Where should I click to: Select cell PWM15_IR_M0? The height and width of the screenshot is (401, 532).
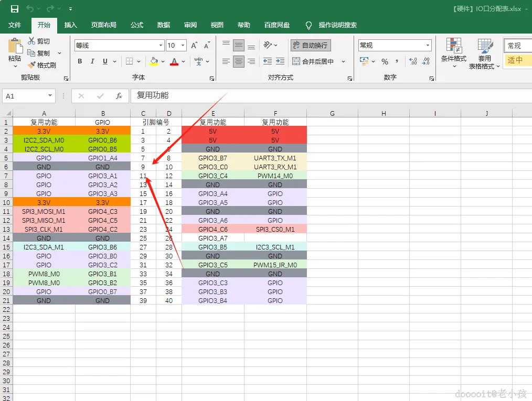[275, 265]
